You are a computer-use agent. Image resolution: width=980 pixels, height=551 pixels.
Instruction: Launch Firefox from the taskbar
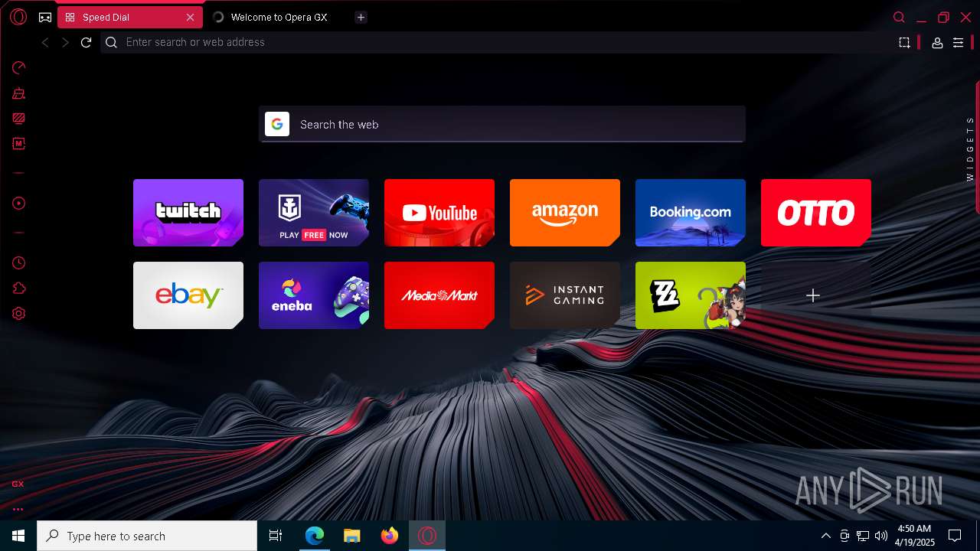(390, 536)
